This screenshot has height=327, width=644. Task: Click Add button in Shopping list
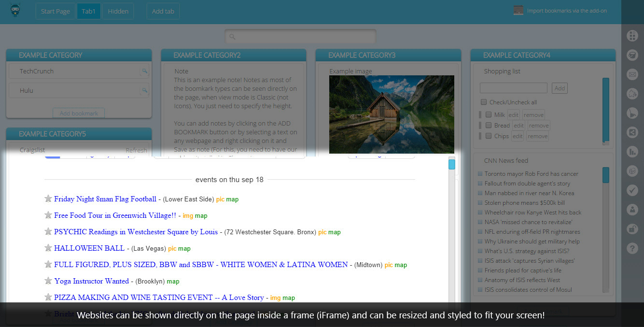(x=560, y=88)
